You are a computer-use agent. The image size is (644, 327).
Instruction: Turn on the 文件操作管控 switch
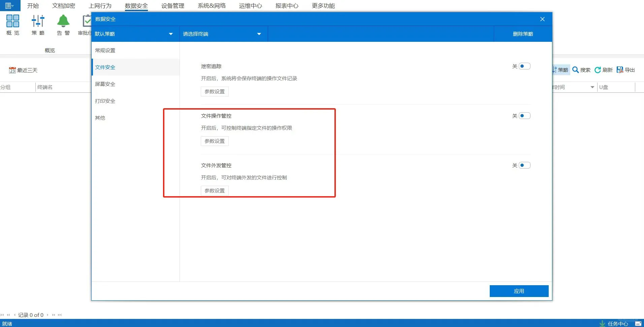tap(524, 116)
